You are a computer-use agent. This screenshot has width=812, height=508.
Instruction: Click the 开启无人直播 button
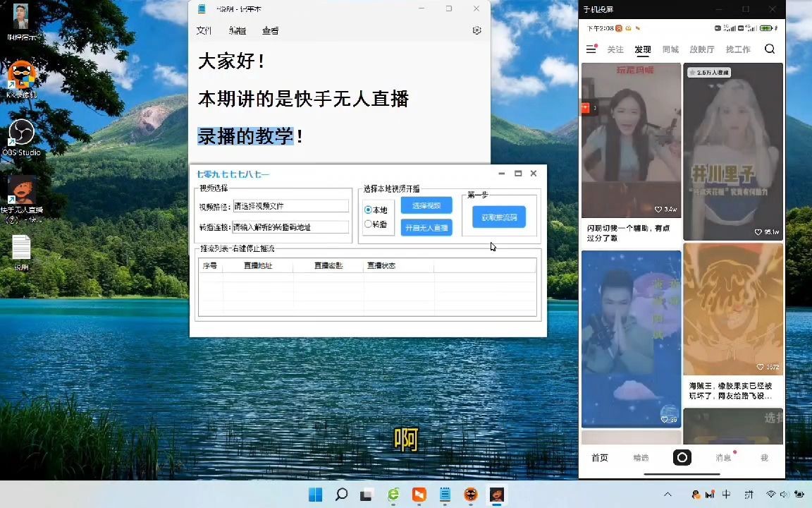(426, 228)
